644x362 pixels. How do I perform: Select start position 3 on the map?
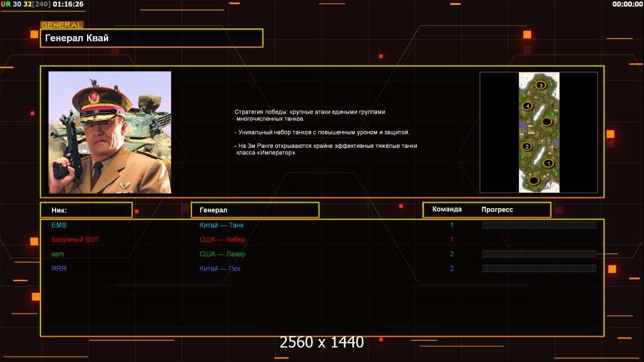541,85
